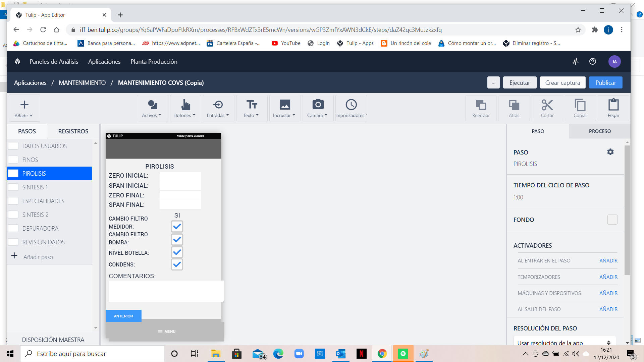The image size is (644, 362).
Task: Open Spotify from the Windows taskbar
Action: pos(403,354)
